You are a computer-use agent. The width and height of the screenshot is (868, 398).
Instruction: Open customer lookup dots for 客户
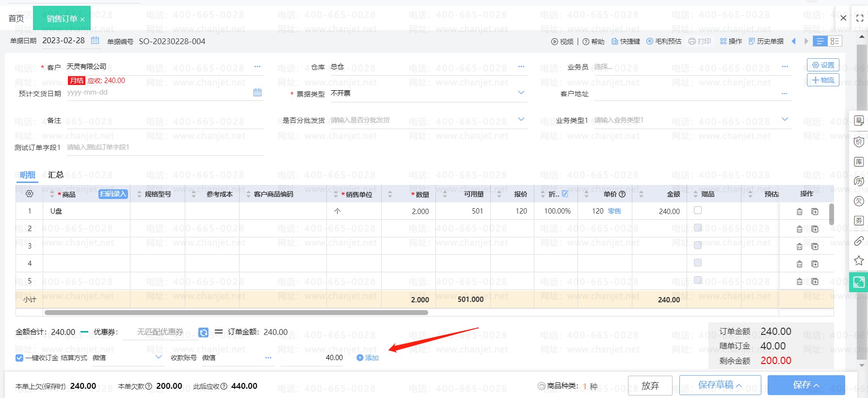coord(257,66)
